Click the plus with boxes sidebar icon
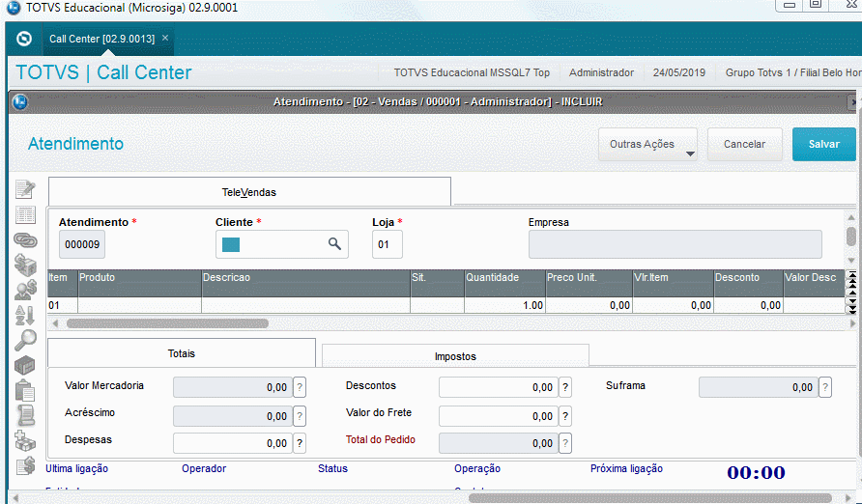 pyautogui.click(x=25, y=441)
